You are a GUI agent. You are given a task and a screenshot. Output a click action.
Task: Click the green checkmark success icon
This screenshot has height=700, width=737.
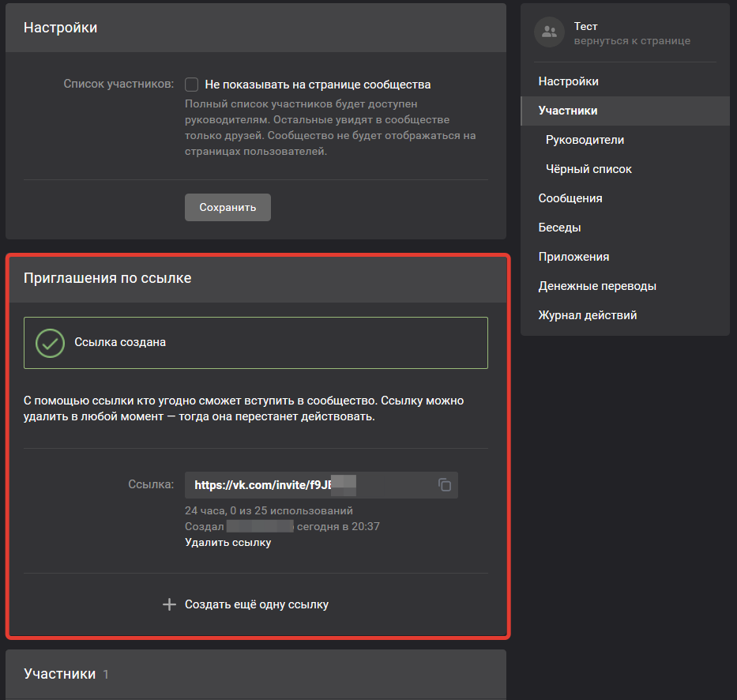[51, 343]
